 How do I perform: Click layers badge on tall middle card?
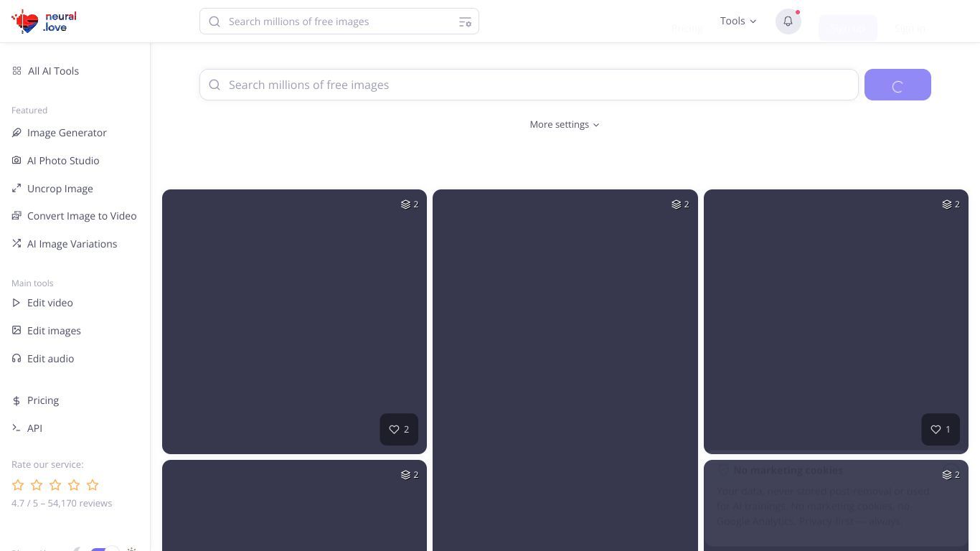(680, 204)
